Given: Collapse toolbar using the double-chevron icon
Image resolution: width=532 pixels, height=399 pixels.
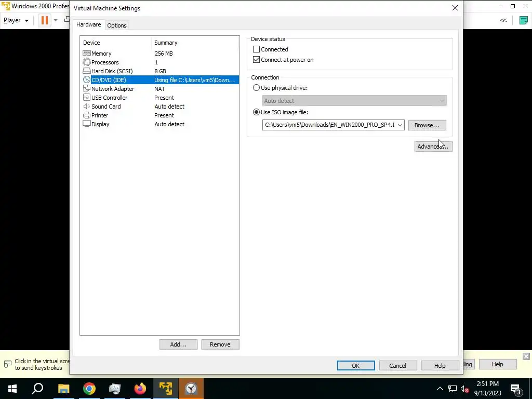Looking at the screenshot, I should click(x=503, y=20).
